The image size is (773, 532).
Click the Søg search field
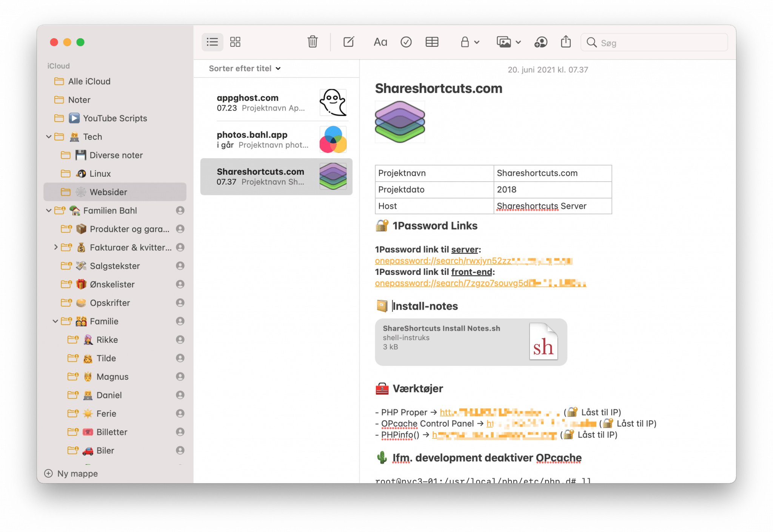[654, 43]
